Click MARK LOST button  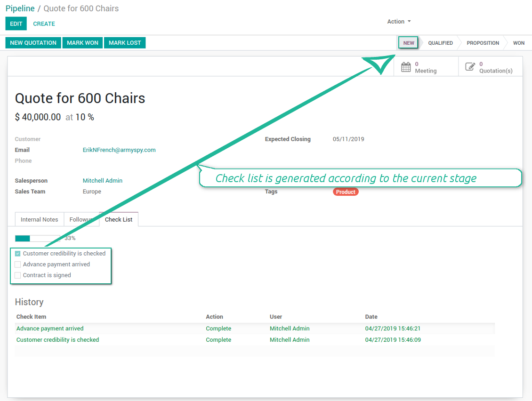point(124,43)
